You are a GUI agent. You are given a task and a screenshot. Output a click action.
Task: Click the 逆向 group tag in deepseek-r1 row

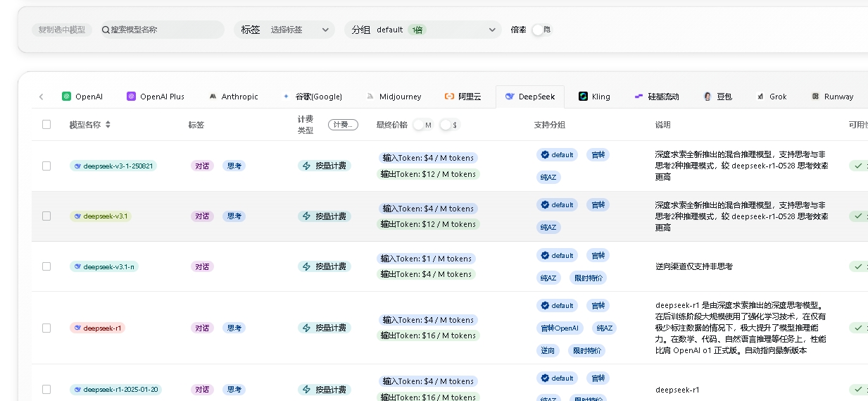[x=548, y=350]
